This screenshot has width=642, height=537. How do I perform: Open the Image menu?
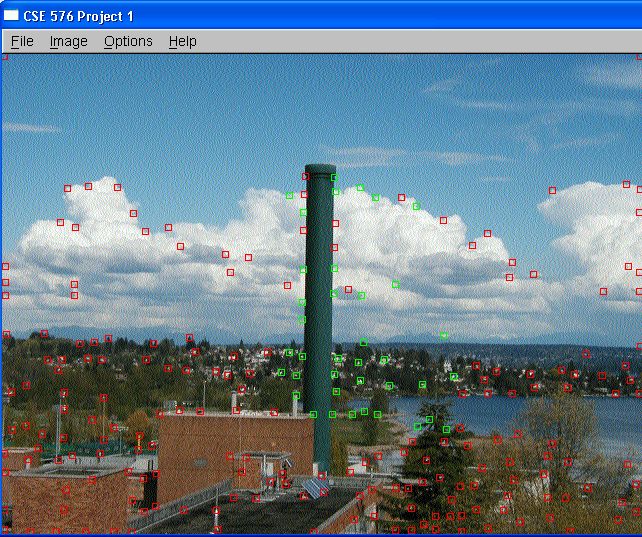(x=68, y=41)
